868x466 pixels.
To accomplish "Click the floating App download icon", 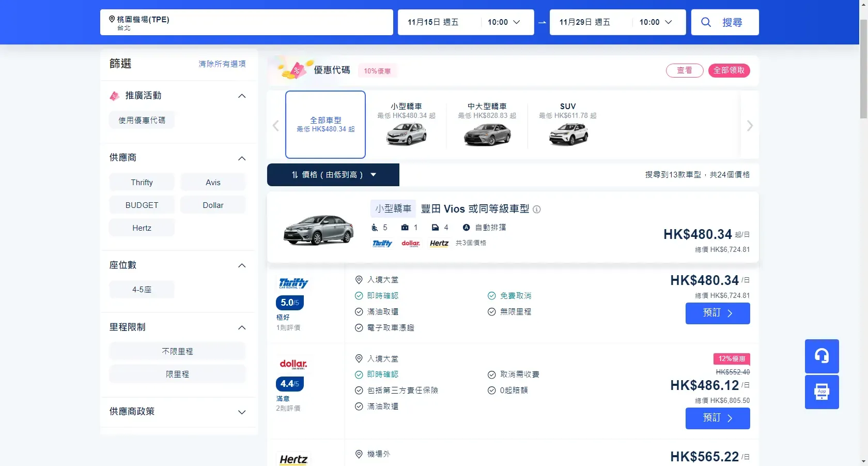I will point(821,392).
